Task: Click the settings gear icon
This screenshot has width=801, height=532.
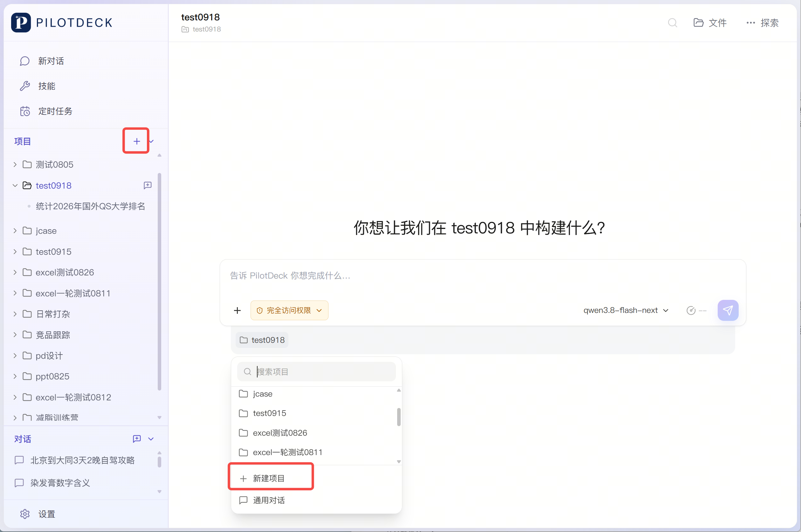Action: tap(25, 514)
